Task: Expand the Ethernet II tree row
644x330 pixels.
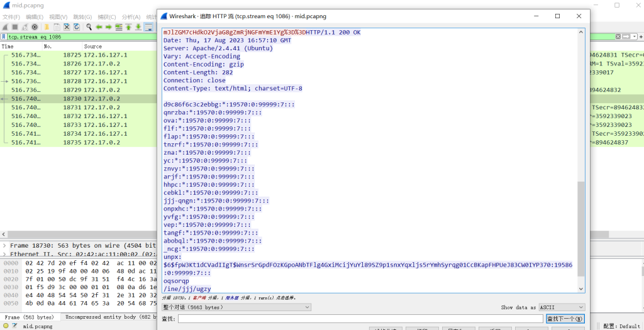Action: (4, 254)
